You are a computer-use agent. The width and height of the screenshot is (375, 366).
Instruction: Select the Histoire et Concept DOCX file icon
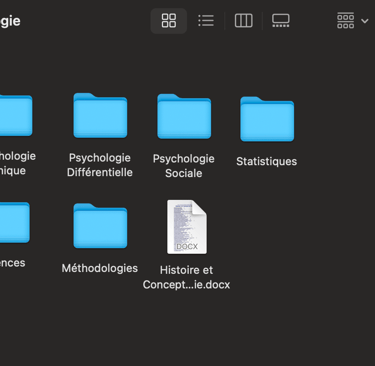pos(187,227)
